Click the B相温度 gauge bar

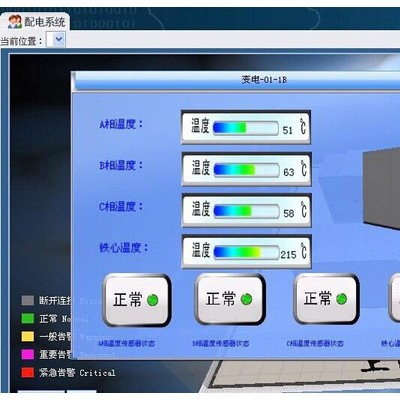[x=246, y=170]
